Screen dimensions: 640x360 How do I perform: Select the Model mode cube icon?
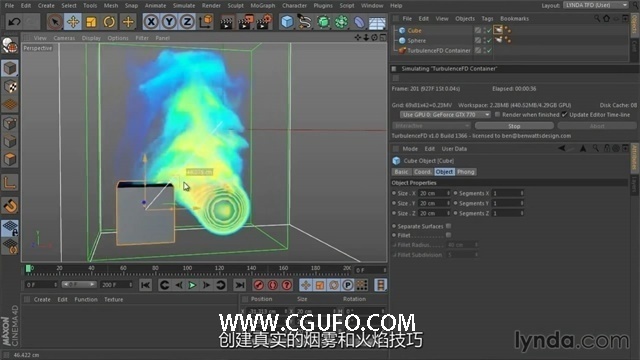pyautogui.click(x=10, y=68)
